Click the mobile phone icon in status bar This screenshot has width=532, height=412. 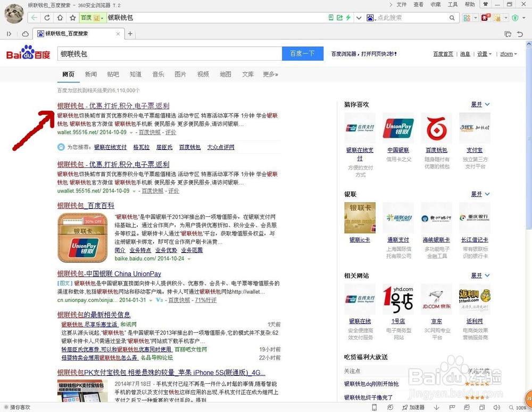click(374, 407)
